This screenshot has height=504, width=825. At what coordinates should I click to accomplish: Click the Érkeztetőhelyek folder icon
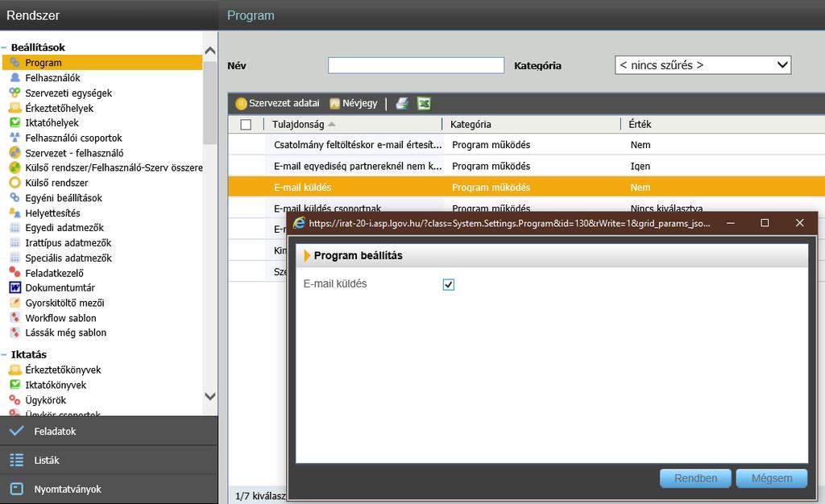tap(15, 108)
